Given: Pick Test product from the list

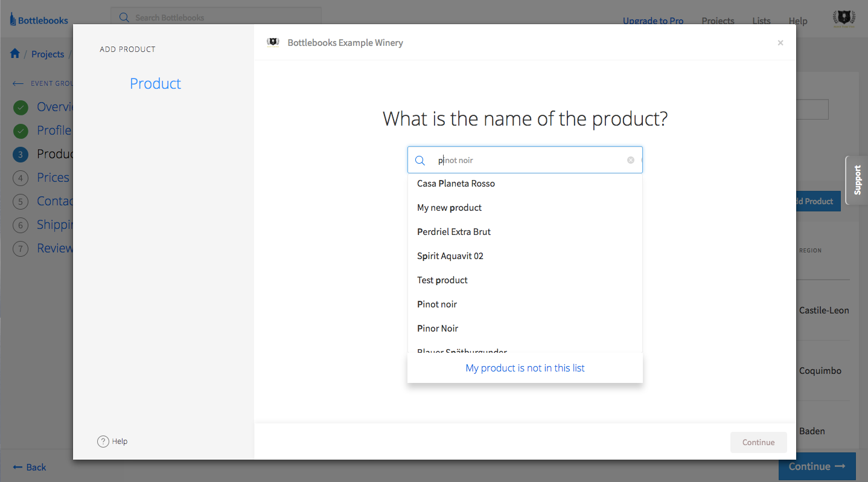Looking at the screenshot, I should coord(525,280).
